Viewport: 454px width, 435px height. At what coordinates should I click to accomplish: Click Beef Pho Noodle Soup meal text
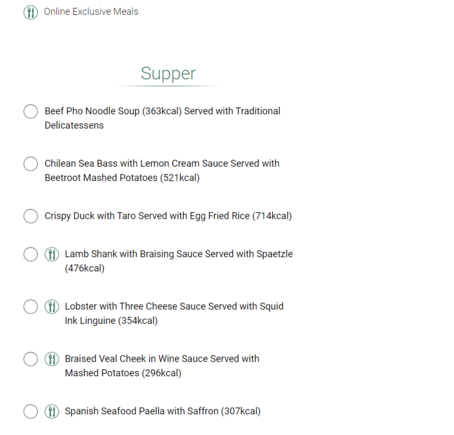[162, 118]
